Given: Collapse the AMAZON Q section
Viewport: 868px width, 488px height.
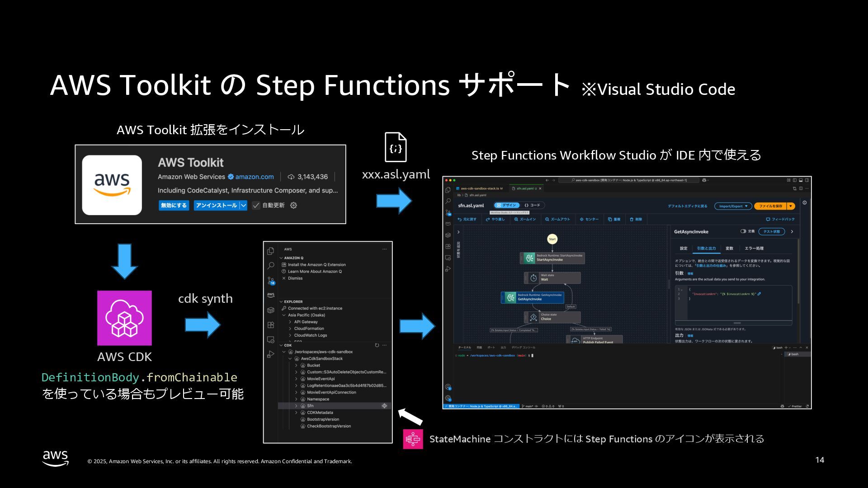Looking at the screenshot, I should tap(281, 258).
